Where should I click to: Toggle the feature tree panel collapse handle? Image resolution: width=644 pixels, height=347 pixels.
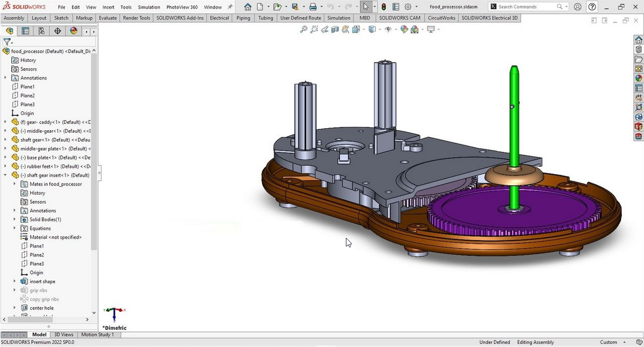click(100, 173)
